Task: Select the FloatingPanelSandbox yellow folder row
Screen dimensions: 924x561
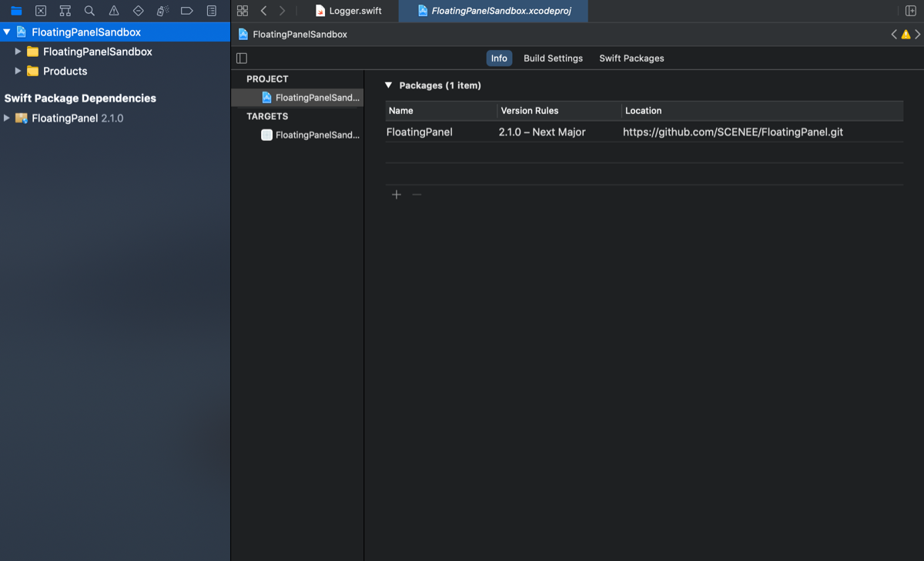Action: [115, 52]
